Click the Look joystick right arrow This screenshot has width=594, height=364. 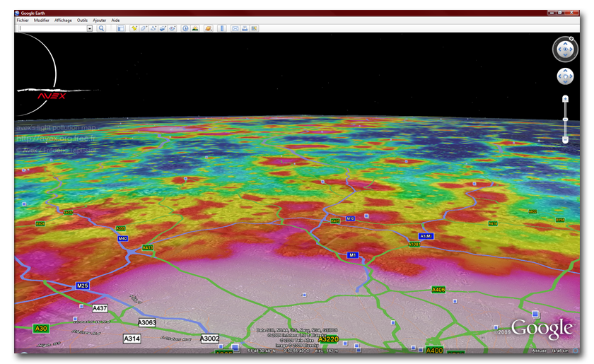pos(571,49)
